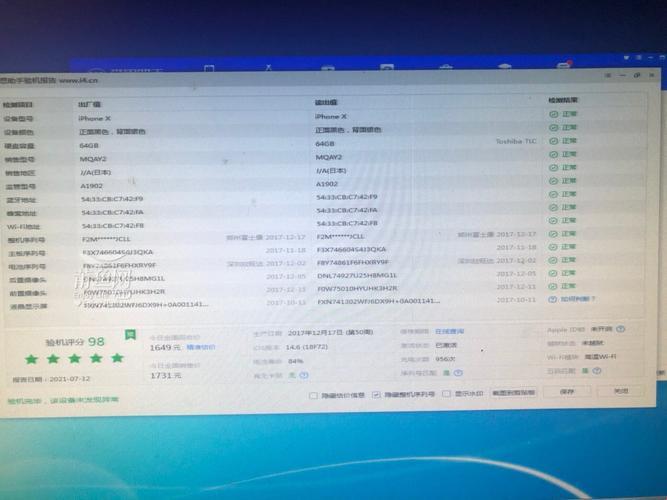Click the 1649 元 price value

click(x=165, y=348)
